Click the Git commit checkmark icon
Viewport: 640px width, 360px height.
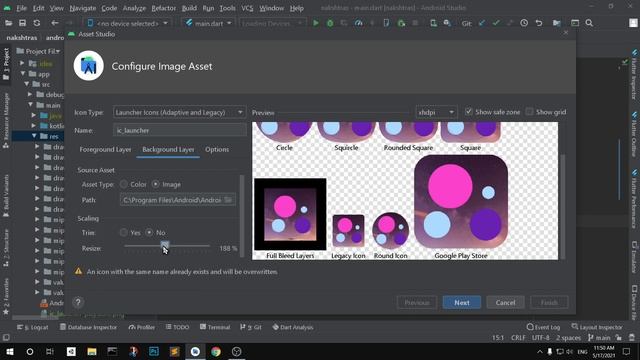coord(496,23)
